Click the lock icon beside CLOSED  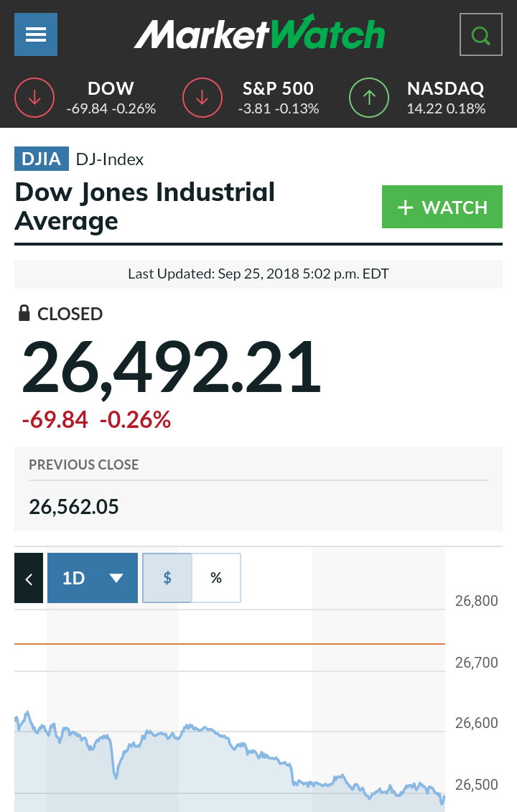24,314
